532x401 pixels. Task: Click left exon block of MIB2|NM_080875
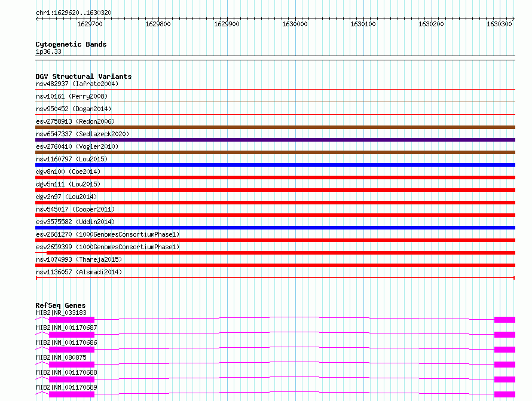click(x=72, y=365)
